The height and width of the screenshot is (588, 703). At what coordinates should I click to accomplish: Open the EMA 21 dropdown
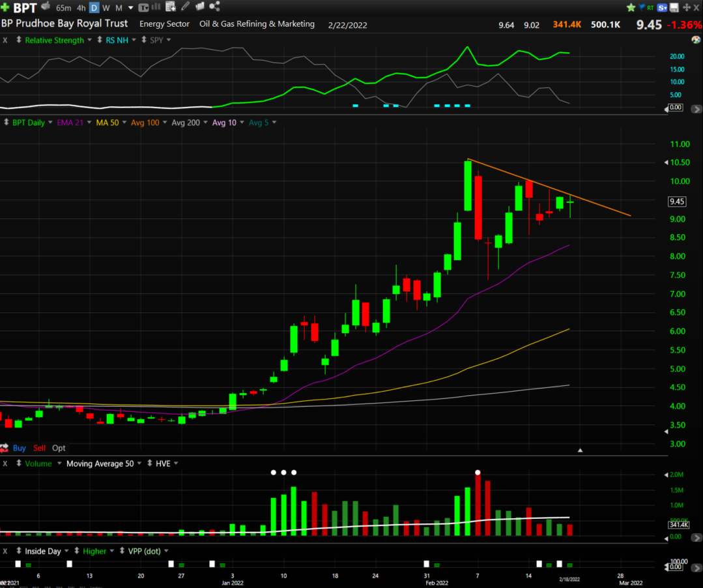coord(89,123)
